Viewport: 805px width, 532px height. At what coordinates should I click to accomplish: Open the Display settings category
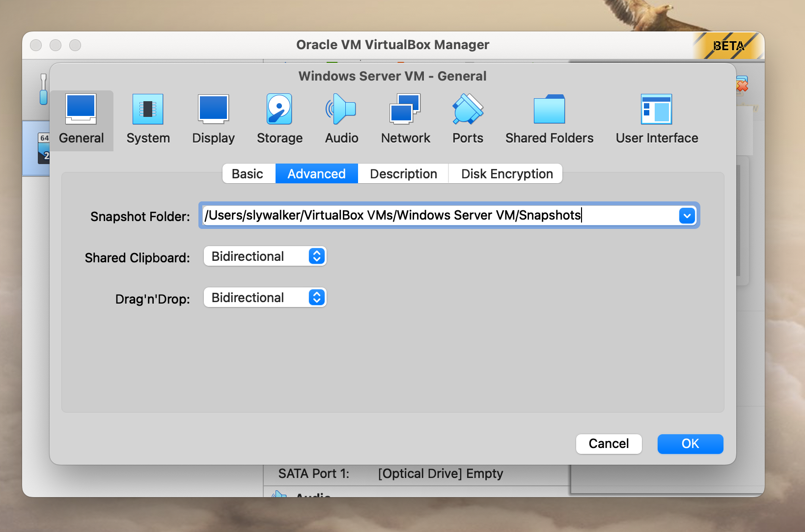click(x=213, y=120)
